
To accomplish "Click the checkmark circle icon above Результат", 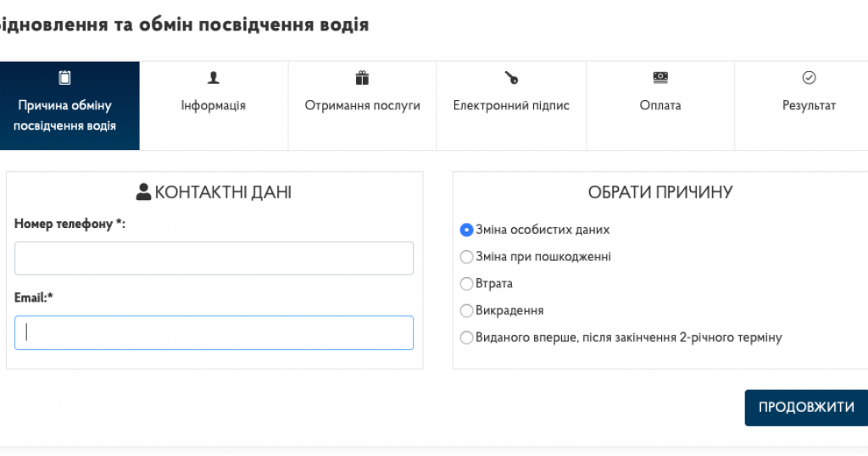I will pos(809,77).
